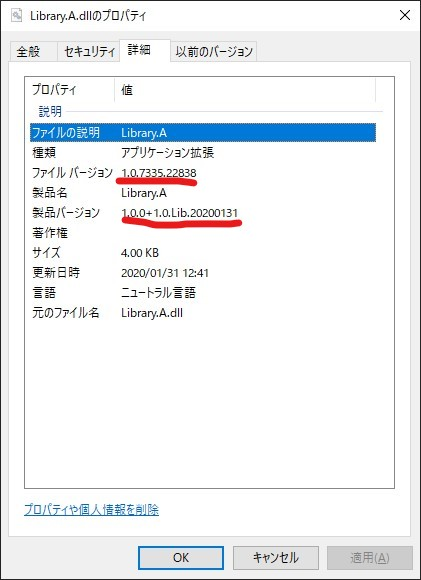Open the セキュリティ tab

[89, 51]
